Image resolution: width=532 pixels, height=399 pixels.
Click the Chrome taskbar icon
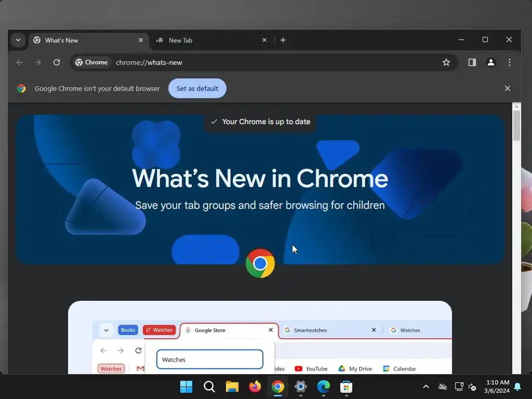[x=278, y=387]
